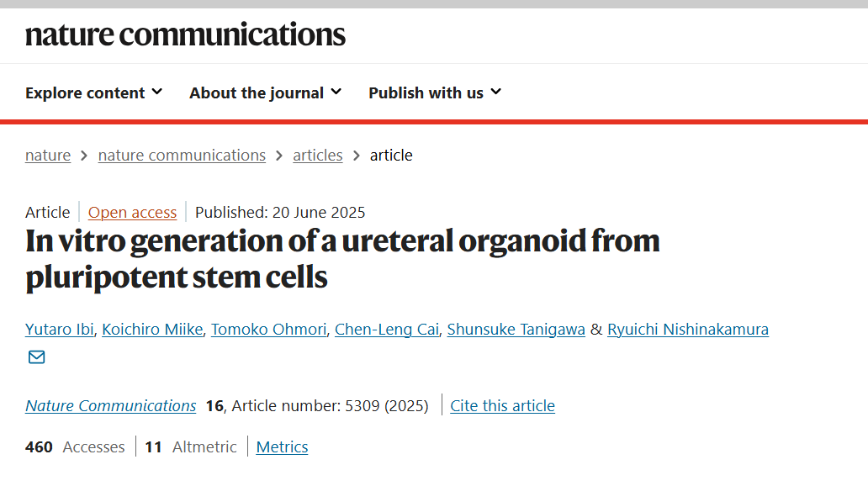The width and height of the screenshot is (868, 486).
Task: Click the email envelope icon below authors
Action: pos(36,357)
